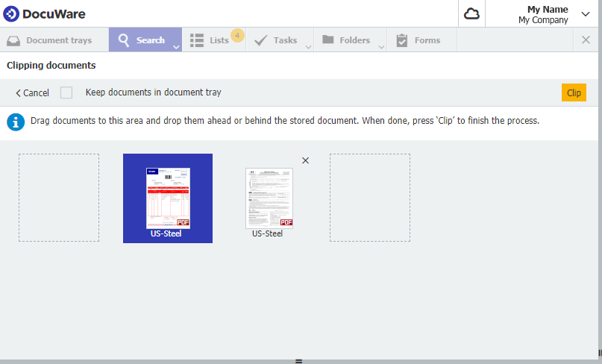Click the Document trays inbox icon

(13, 40)
